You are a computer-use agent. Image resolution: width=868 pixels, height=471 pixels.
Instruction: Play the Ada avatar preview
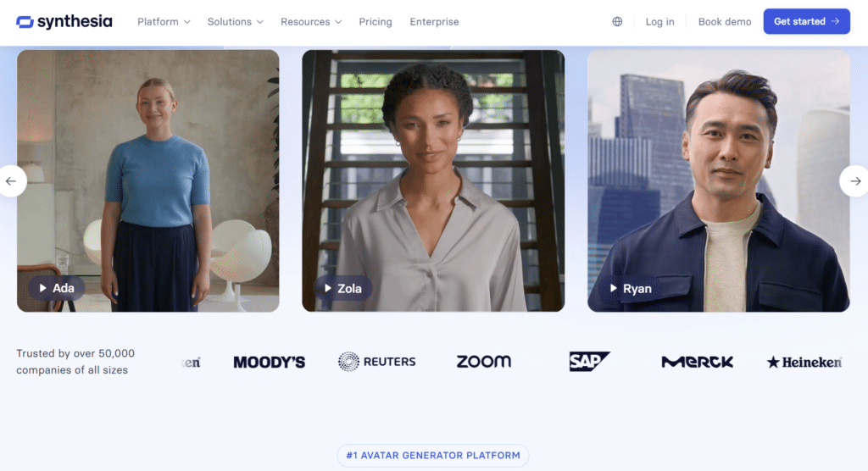pos(57,288)
